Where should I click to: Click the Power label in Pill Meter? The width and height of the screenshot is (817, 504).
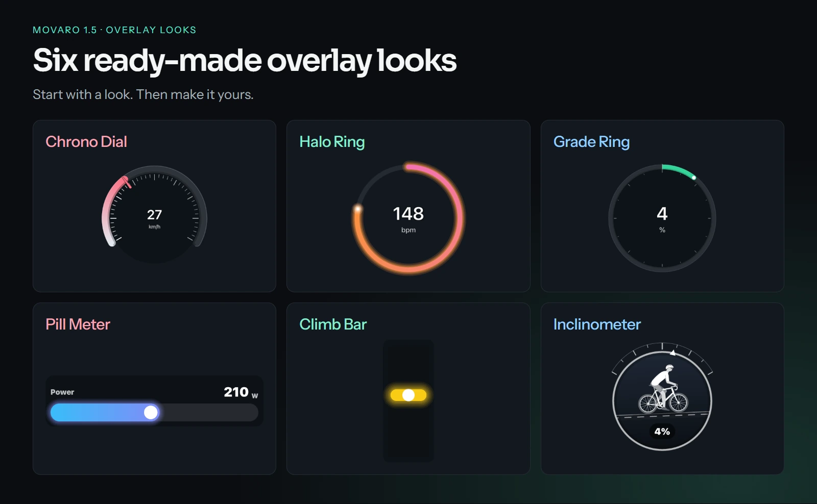[x=62, y=392]
